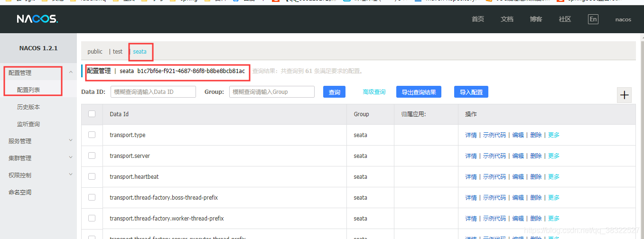Open 详情 for transport.thread-factory.boss-thread-prefix
This screenshot has height=239, width=644.
[471, 198]
